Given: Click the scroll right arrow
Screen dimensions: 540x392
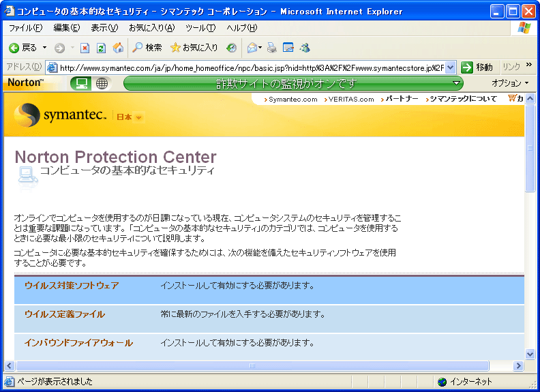Looking at the screenshot, I should pyautogui.click(x=518, y=365).
